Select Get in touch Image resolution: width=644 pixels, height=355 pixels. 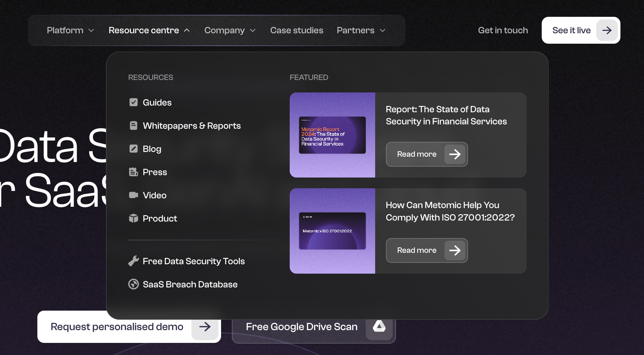coord(503,30)
